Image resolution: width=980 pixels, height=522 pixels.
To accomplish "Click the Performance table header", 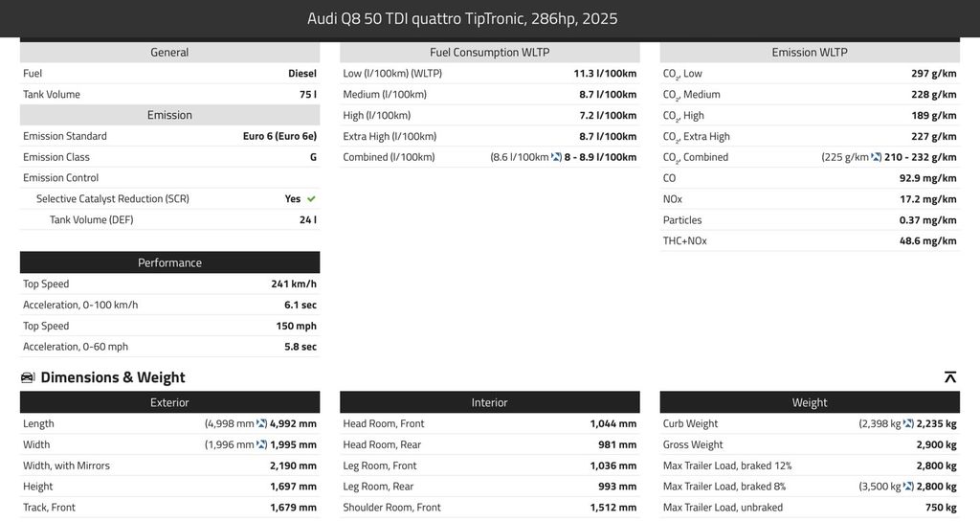I will (169, 262).
